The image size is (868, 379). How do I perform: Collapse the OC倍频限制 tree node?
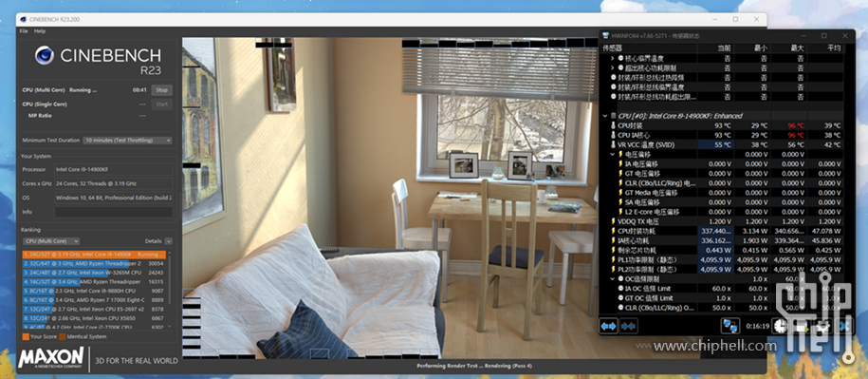pos(612,278)
